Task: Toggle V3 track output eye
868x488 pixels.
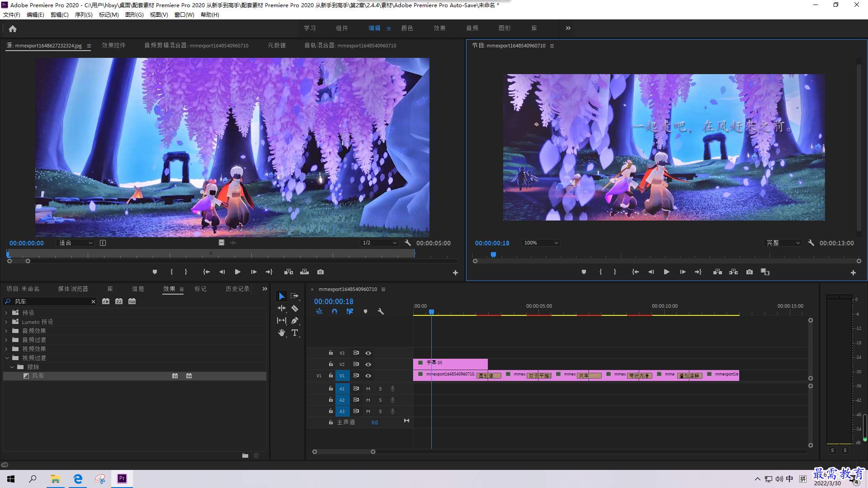Action: click(368, 353)
